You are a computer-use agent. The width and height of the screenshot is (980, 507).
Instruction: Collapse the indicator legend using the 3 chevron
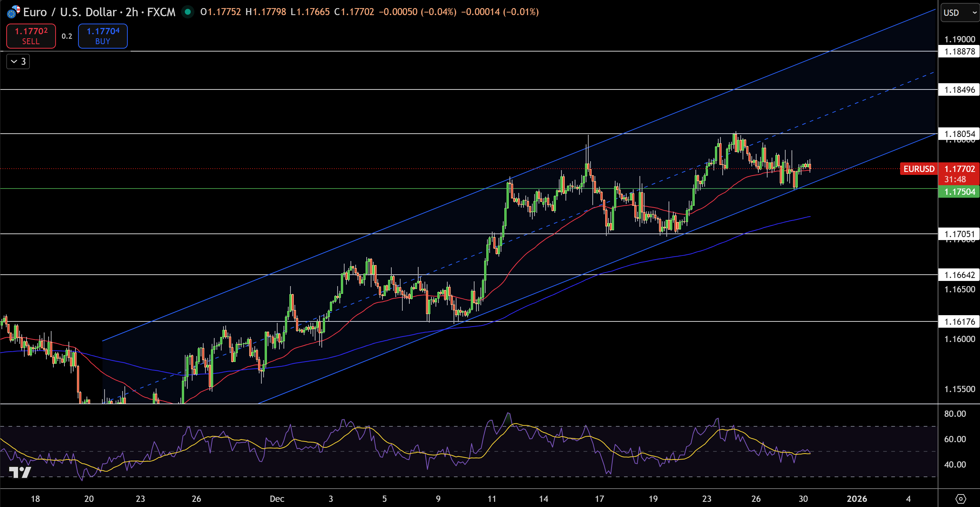tap(18, 61)
